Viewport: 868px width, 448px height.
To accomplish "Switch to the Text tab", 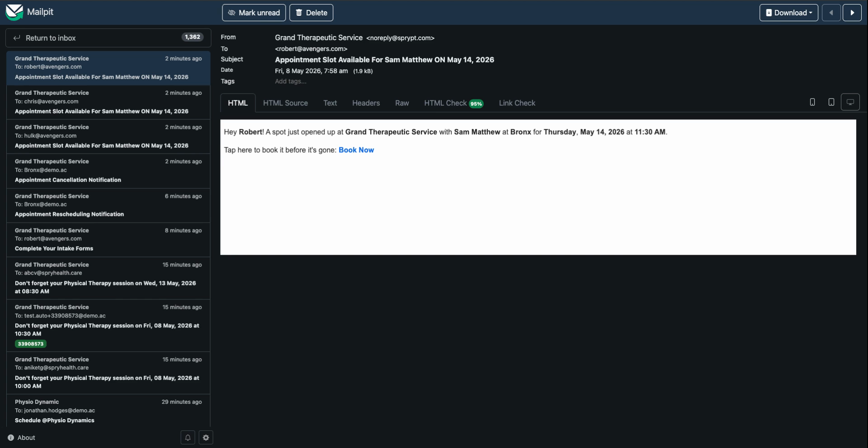I will pos(330,103).
